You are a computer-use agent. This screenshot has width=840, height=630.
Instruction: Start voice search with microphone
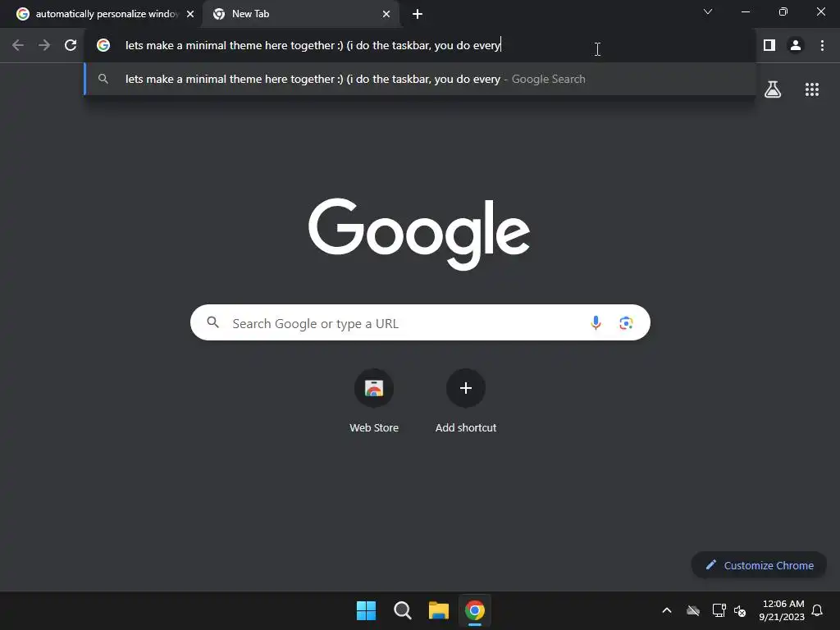point(596,322)
